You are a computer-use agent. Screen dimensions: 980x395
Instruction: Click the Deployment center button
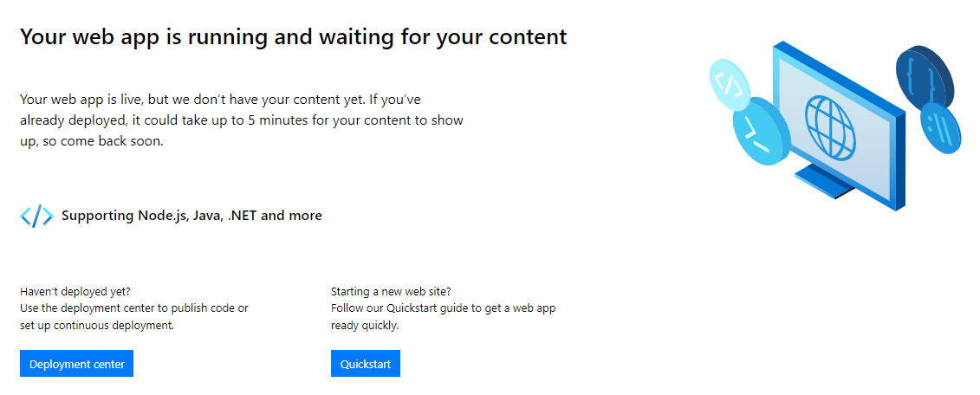tap(76, 364)
